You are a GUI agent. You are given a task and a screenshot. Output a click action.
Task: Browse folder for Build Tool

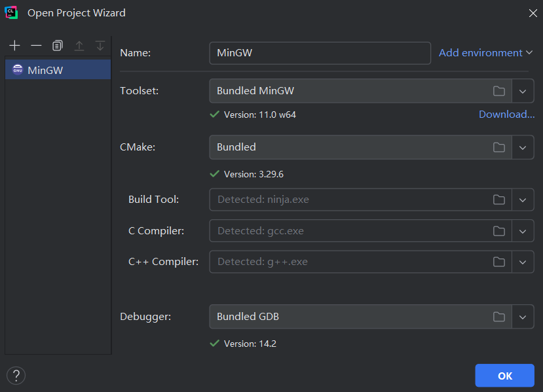point(498,200)
